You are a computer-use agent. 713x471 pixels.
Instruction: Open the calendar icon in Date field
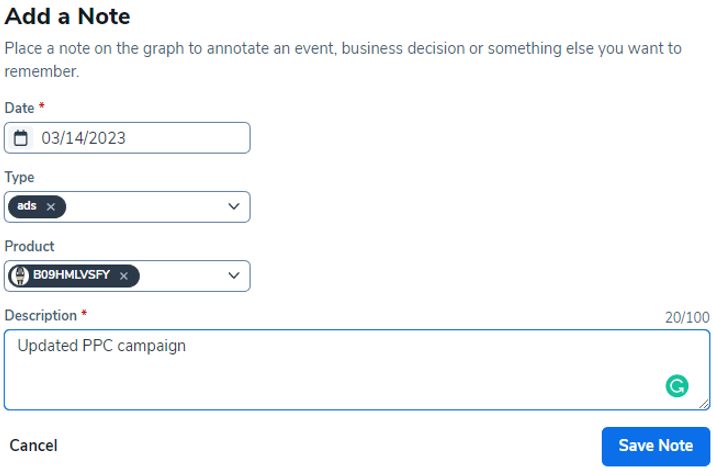(x=21, y=138)
